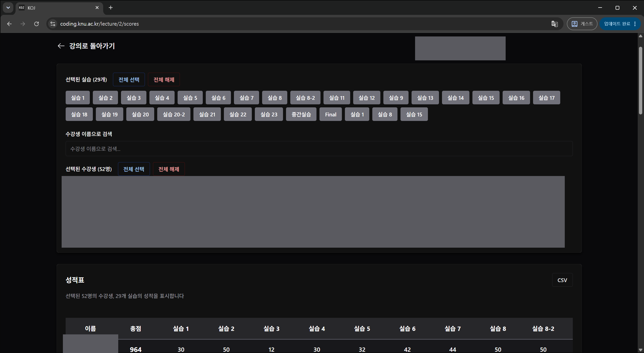Toggle the 실습 4 chip
This screenshot has width=644, height=353.
(x=162, y=98)
